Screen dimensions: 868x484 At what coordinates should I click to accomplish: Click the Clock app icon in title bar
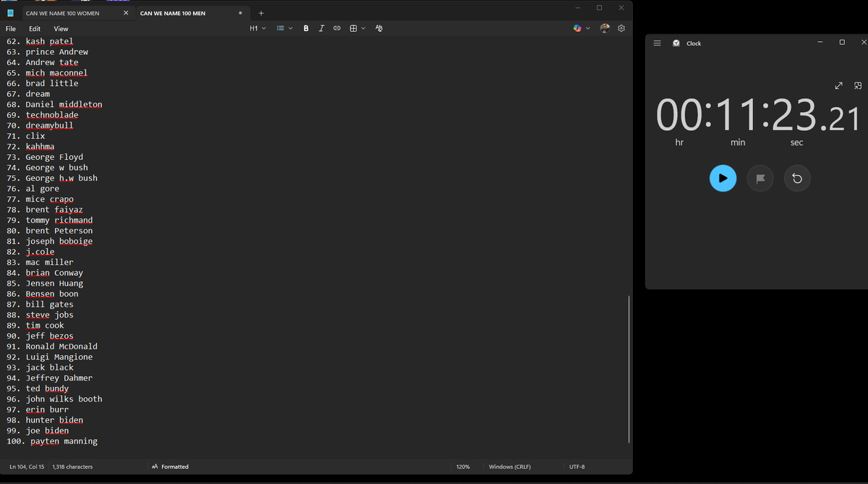pos(676,43)
